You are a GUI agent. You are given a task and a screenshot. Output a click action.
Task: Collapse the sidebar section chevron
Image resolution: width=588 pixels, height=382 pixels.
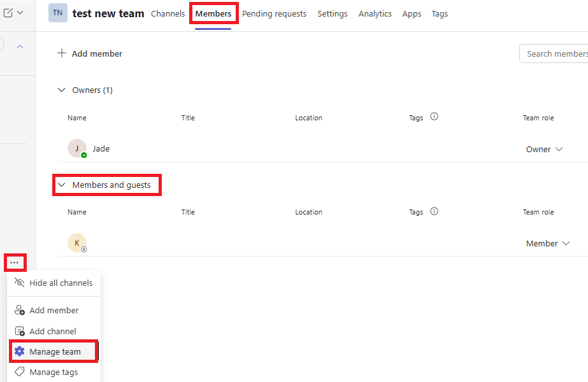(x=20, y=47)
